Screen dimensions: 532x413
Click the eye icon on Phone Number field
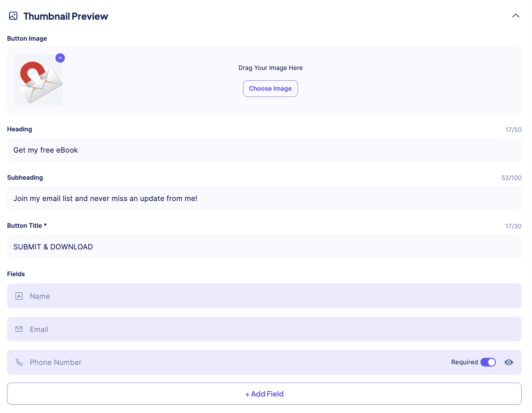pyautogui.click(x=508, y=362)
